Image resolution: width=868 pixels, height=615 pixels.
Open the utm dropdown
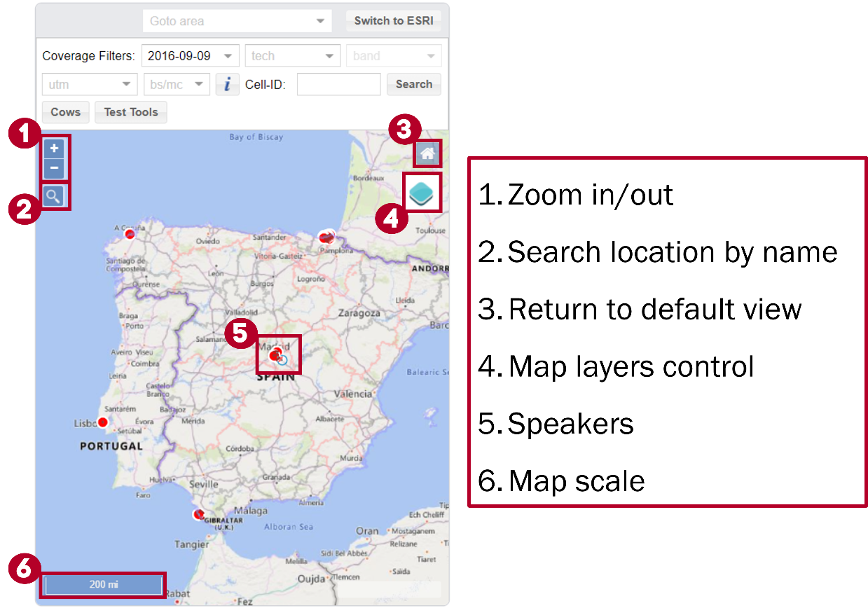(89, 85)
